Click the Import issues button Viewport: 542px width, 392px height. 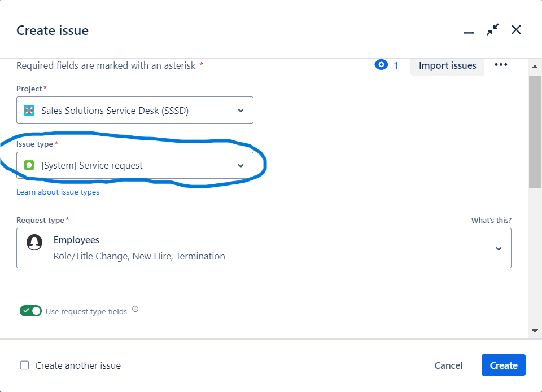[447, 65]
